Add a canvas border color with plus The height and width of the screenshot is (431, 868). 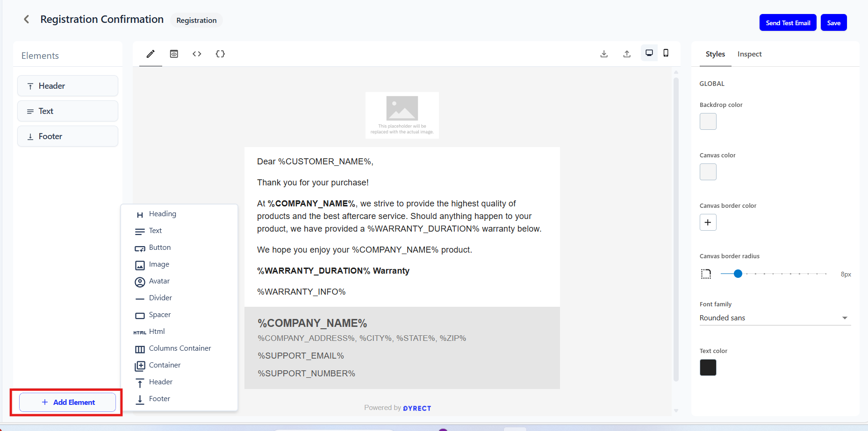click(708, 222)
